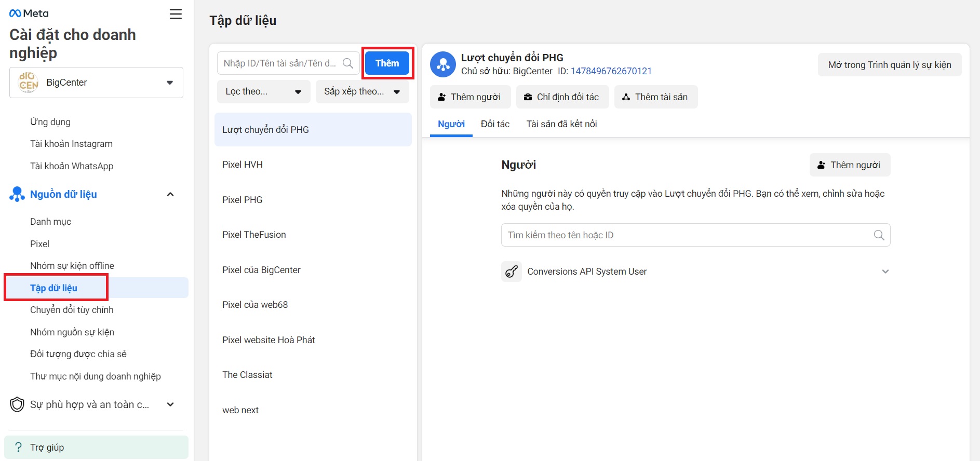Go to Danh mục in sidebar
Image resolution: width=980 pixels, height=461 pixels.
coord(50,222)
